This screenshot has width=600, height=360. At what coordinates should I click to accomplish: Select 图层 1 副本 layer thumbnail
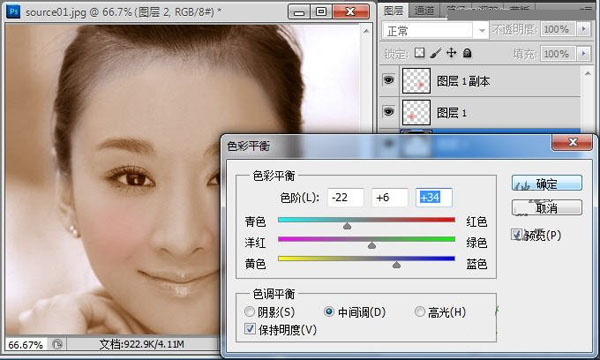(x=416, y=81)
